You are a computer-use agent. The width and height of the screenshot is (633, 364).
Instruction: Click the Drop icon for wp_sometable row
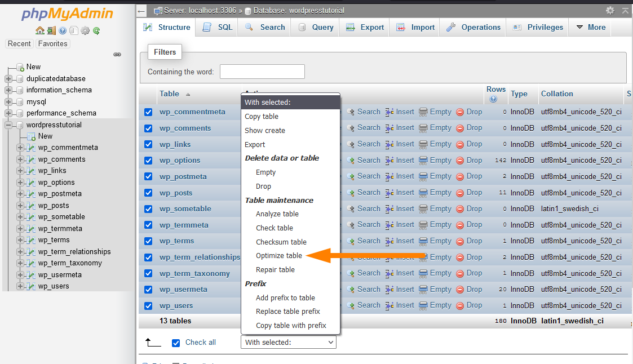[x=460, y=209]
